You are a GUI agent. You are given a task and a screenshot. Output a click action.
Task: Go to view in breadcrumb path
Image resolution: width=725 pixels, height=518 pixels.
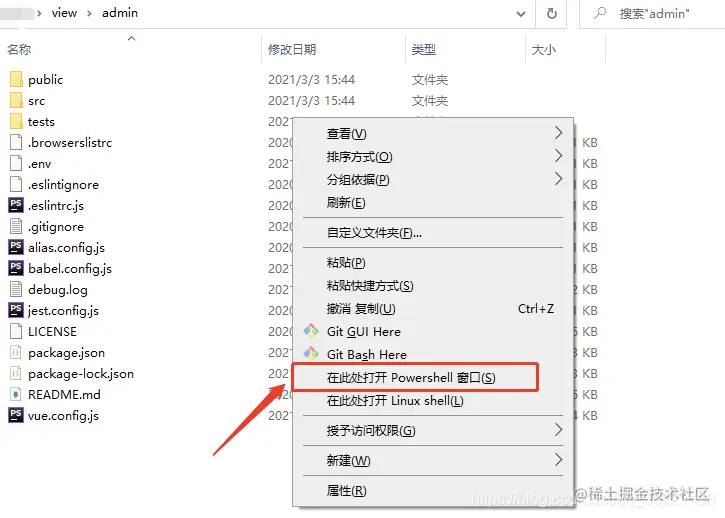(64, 13)
